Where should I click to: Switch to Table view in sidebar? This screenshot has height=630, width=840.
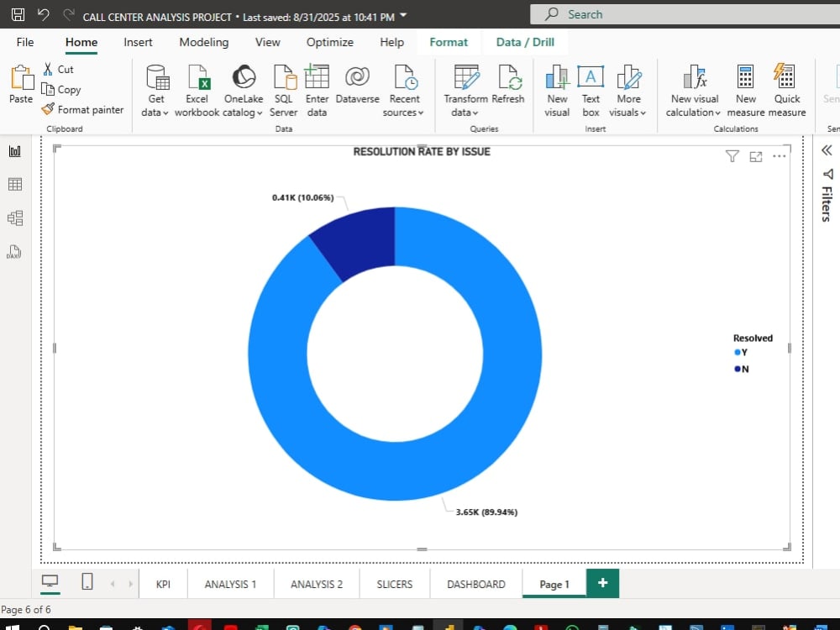[x=15, y=184]
